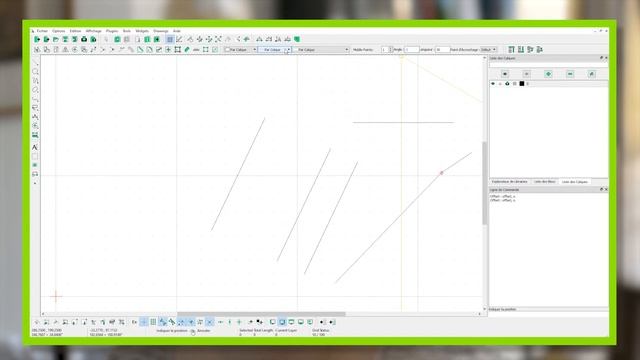Switch to the Liste des Blocs tab
Image resolution: width=640 pixels, height=360 pixels.
(x=545, y=182)
